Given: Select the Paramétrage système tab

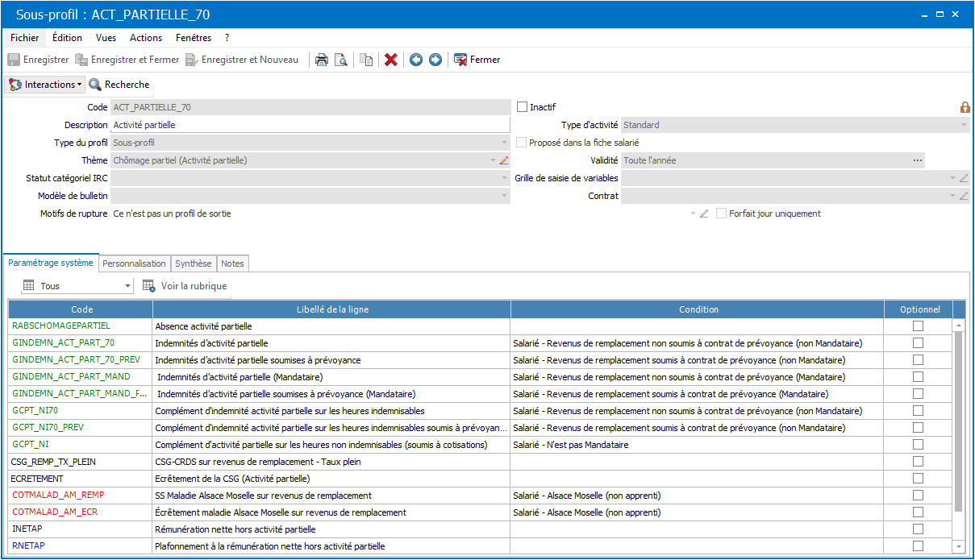Looking at the screenshot, I should click(x=51, y=263).
